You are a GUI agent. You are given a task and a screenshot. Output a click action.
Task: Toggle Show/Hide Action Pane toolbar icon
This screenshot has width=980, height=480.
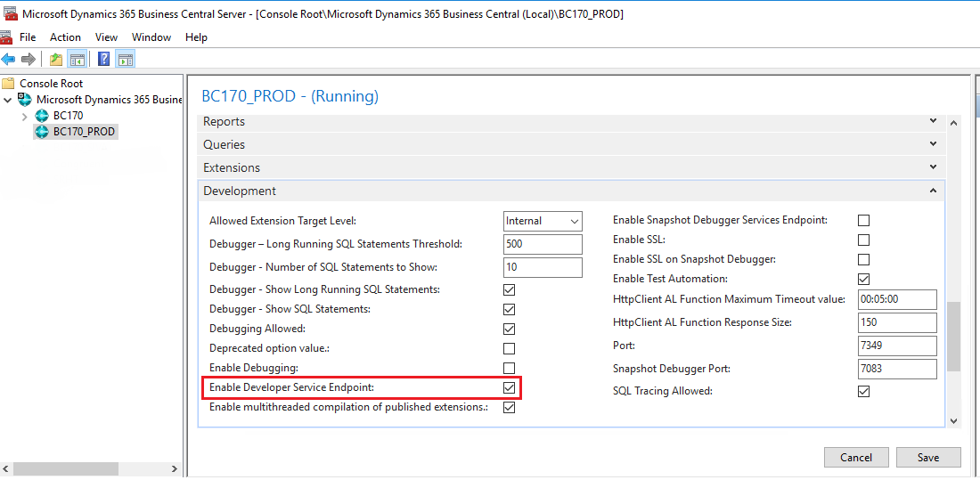coord(125,60)
